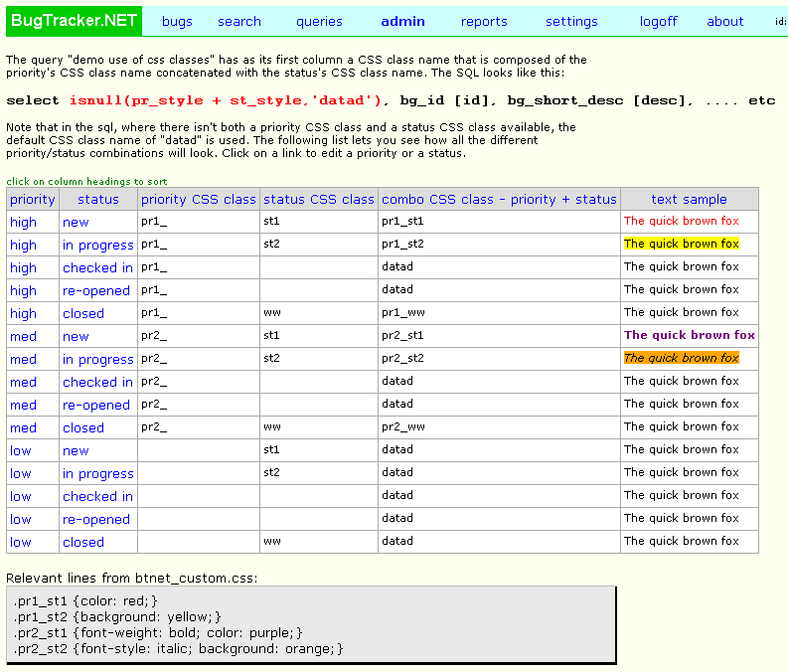788x672 pixels.
Task: Open the settings menu item
Action: pyautogui.click(x=571, y=22)
